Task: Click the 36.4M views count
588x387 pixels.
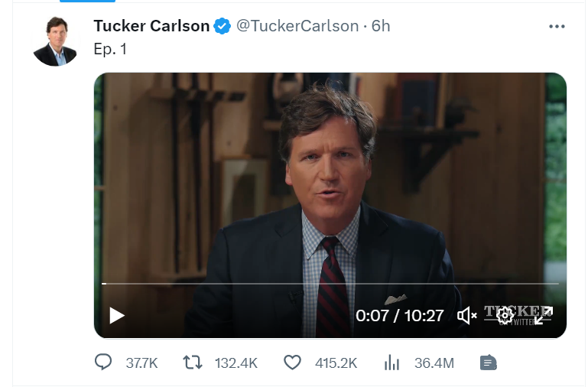Action: pos(434,363)
